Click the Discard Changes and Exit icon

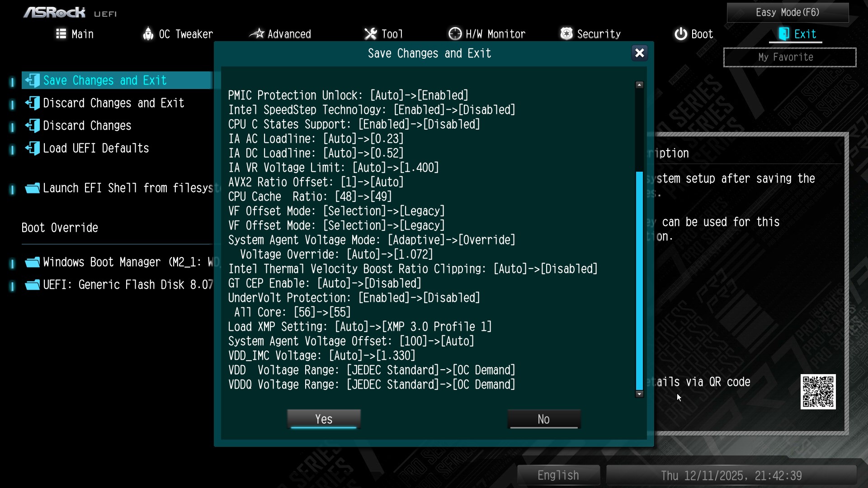pos(33,103)
